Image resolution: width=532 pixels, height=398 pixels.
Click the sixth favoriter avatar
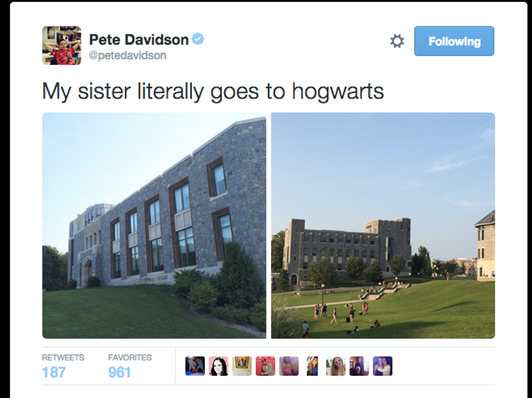[x=312, y=366]
